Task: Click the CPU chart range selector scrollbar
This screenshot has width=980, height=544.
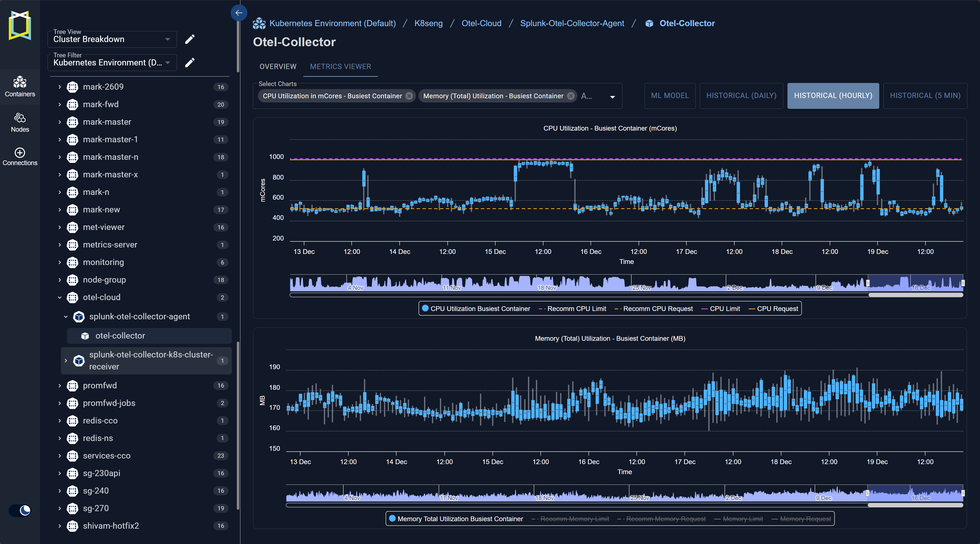Action: click(915, 295)
